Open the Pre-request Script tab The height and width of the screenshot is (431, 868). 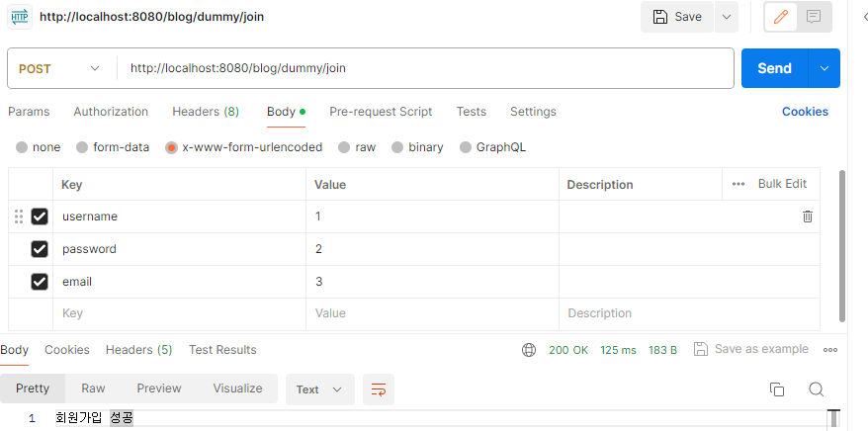coord(381,112)
